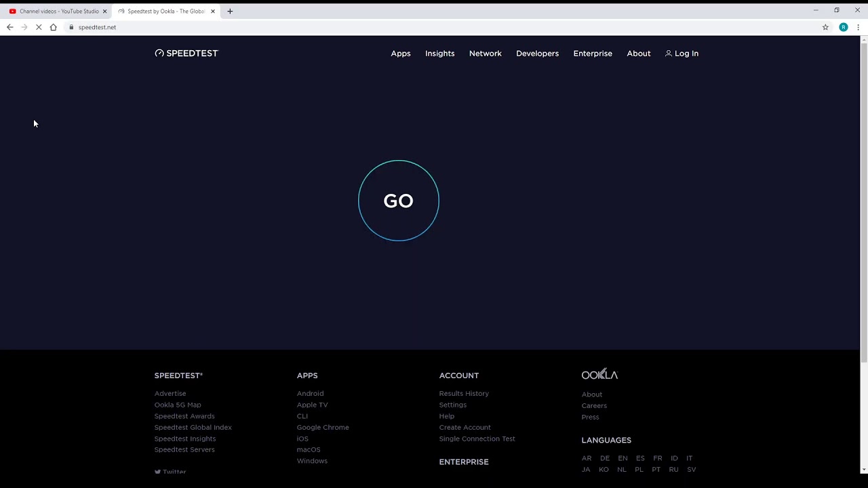The image size is (868, 488).
Task: Open account Settings footer link
Action: click(x=453, y=405)
